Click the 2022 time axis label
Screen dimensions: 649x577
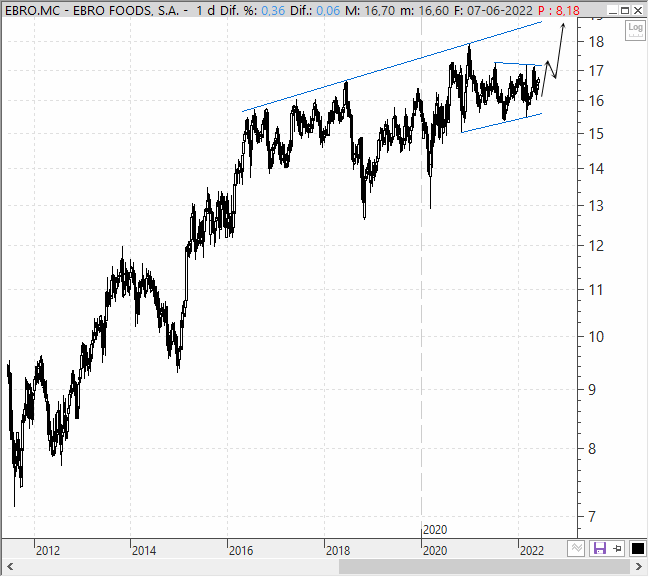(532, 551)
